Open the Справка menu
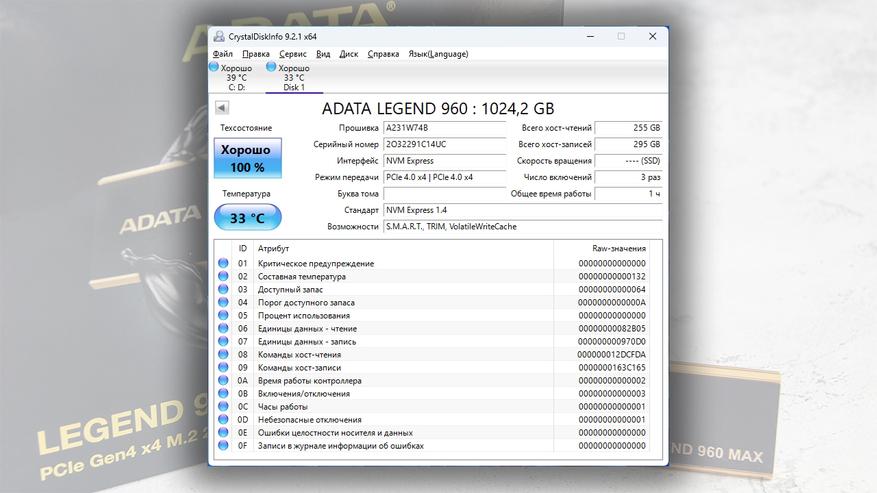Screen dimensions: 877x493 point(383,54)
